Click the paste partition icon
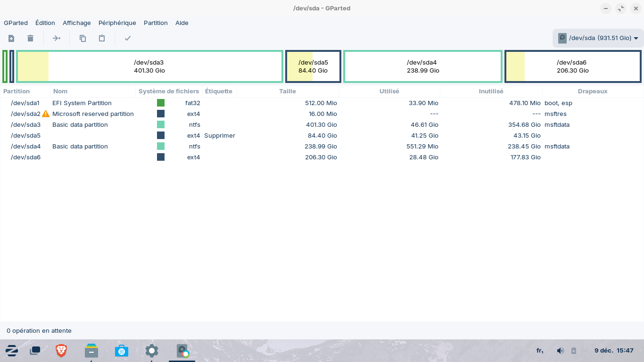644x362 pixels. click(x=101, y=38)
